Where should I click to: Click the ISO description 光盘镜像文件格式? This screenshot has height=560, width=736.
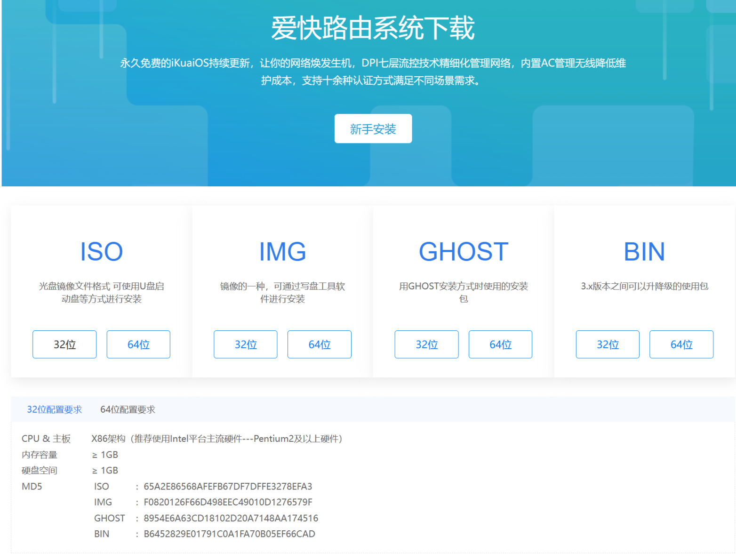click(x=102, y=292)
